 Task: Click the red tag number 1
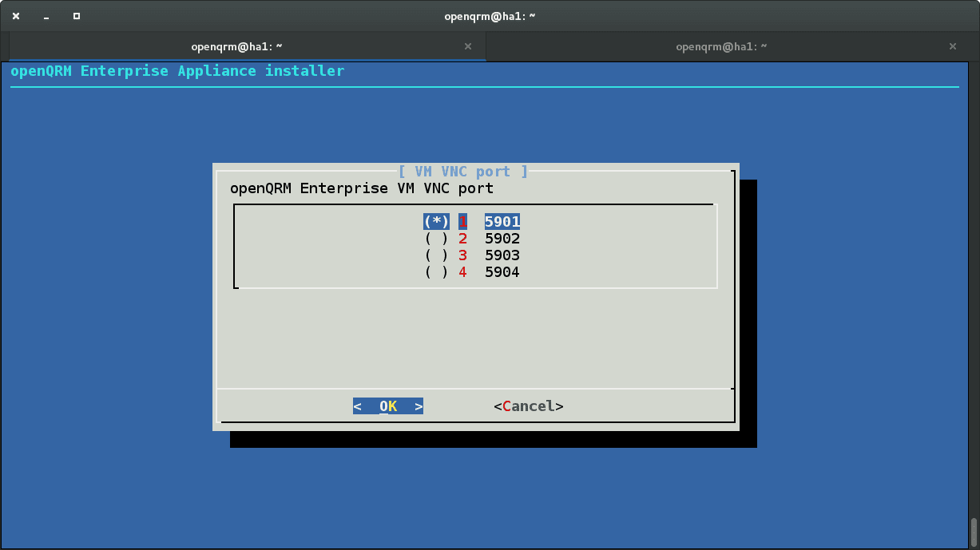coord(462,221)
